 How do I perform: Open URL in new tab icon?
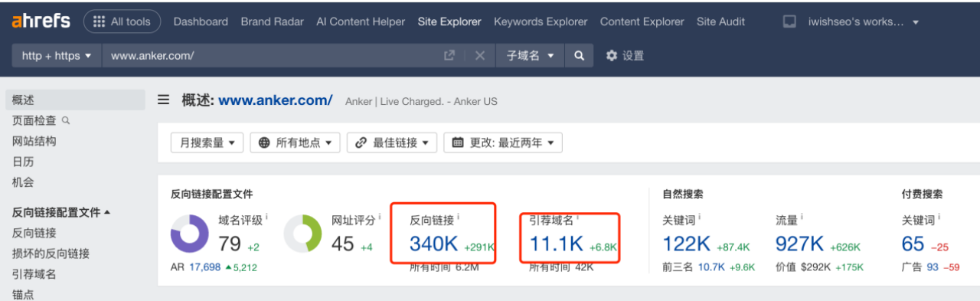click(449, 55)
